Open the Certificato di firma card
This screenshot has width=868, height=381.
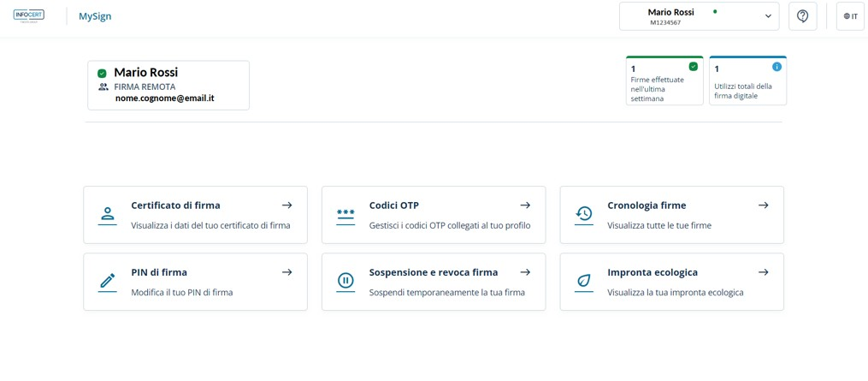[x=195, y=215]
